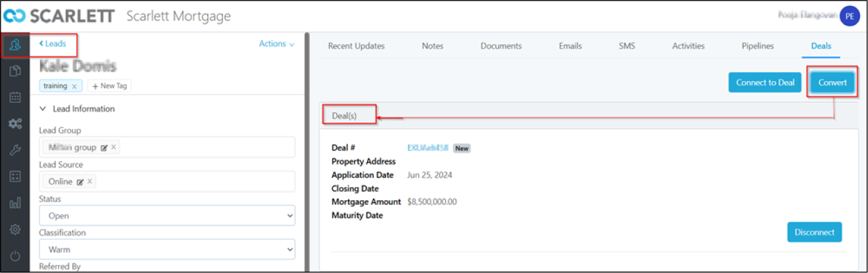Remove the Online lead source with x

(x=90, y=181)
